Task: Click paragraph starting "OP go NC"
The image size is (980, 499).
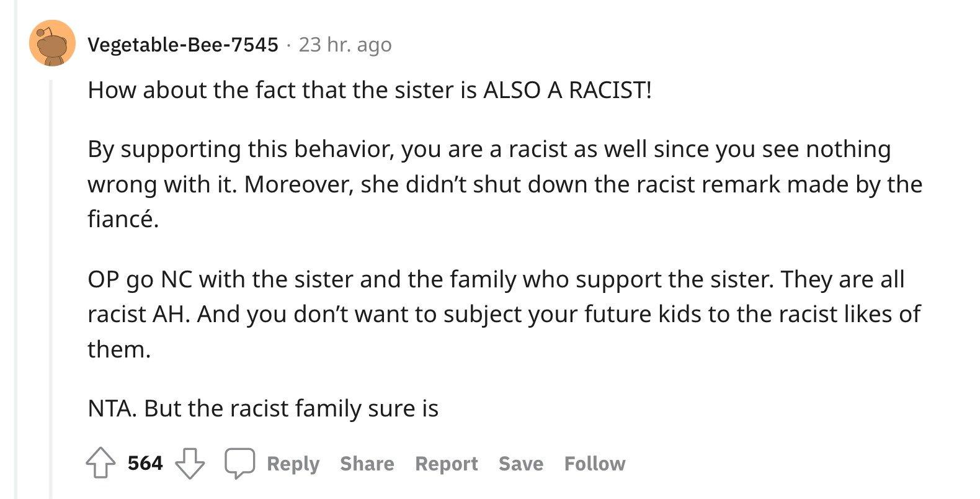Action: coord(504,314)
